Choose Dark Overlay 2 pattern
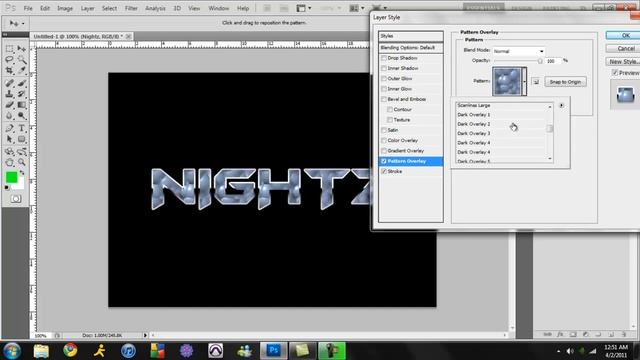 [x=501, y=124]
